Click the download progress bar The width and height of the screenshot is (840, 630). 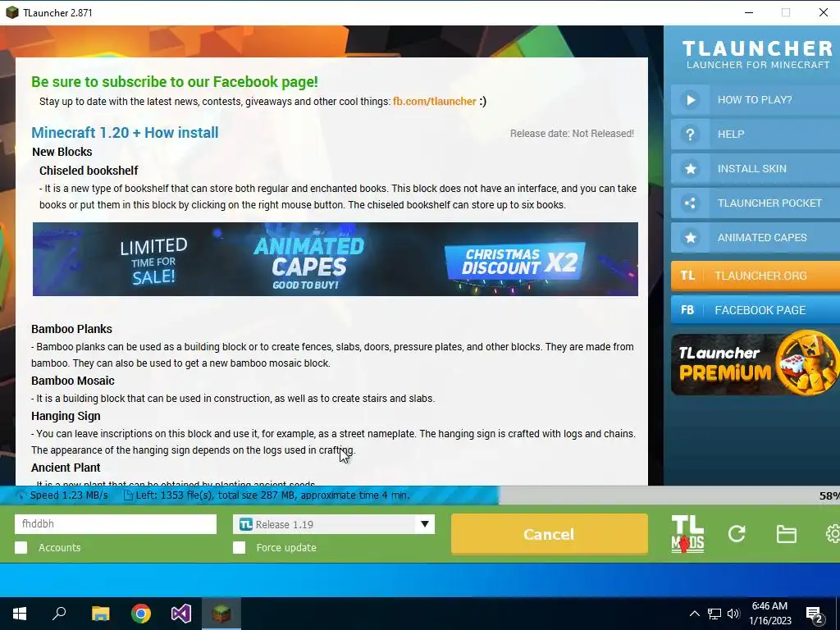point(420,495)
